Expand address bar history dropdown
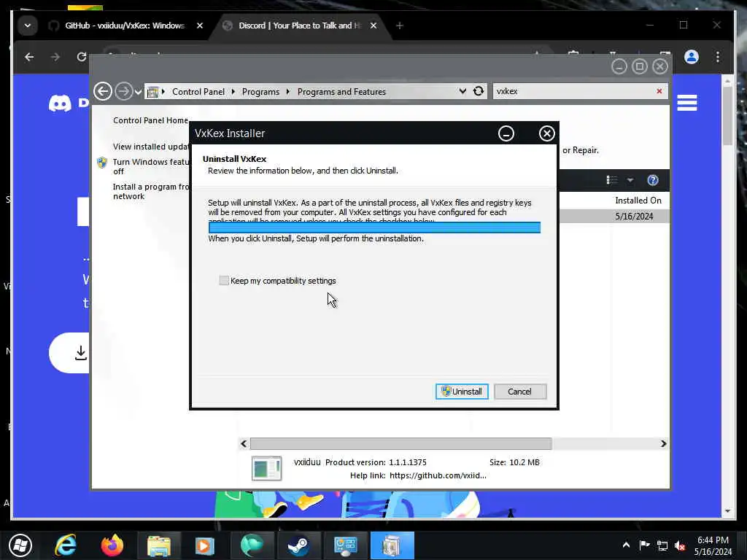Image resolution: width=747 pixels, height=560 pixels. 462,91
